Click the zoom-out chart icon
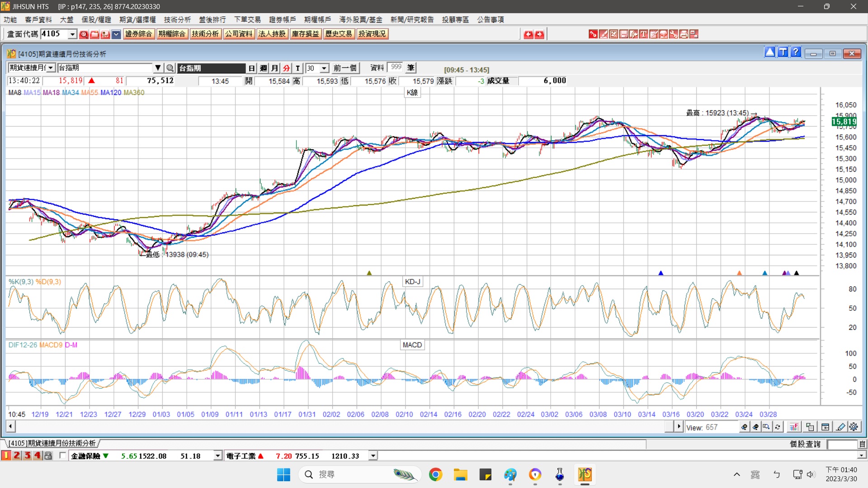The width and height of the screenshot is (868, 488). (755, 427)
